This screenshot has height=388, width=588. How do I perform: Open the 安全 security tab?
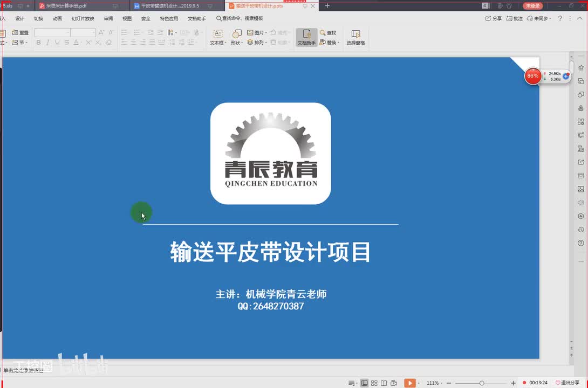pos(146,18)
